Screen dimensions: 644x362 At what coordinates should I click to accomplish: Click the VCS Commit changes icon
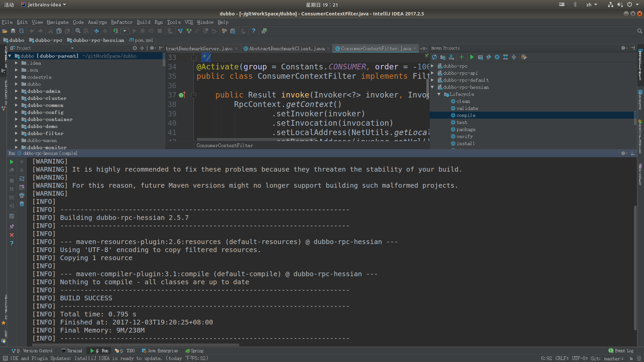(189, 31)
